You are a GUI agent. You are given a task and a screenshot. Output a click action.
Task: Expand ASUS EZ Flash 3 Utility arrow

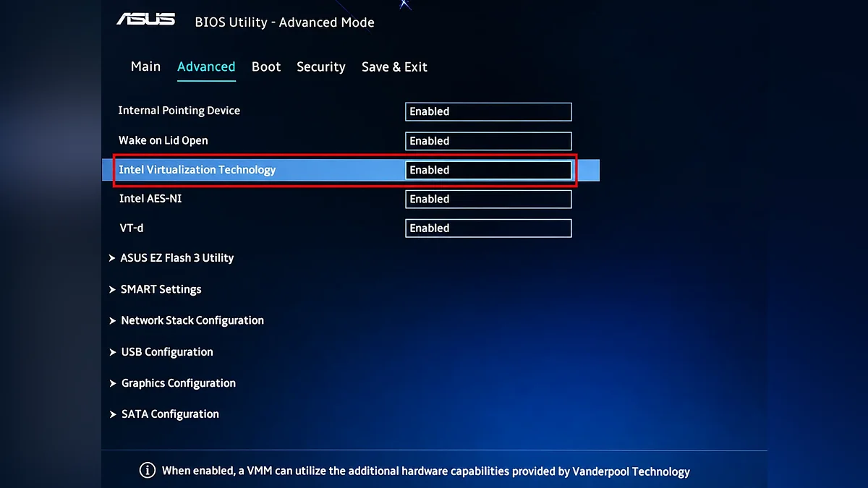(112, 258)
